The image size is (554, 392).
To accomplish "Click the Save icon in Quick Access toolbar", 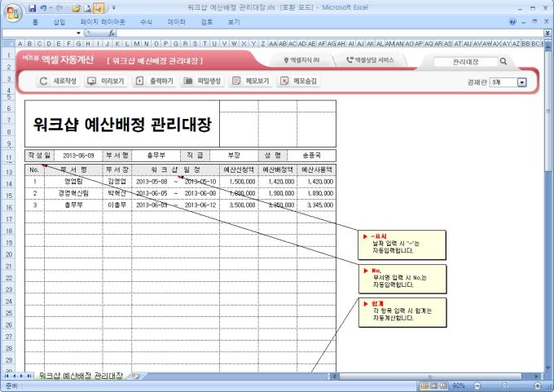I will (x=32, y=8).
